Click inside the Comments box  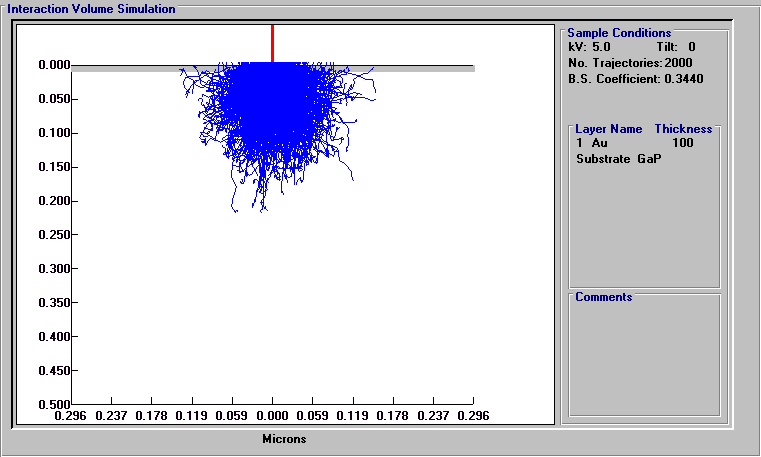tap(644, 359)
